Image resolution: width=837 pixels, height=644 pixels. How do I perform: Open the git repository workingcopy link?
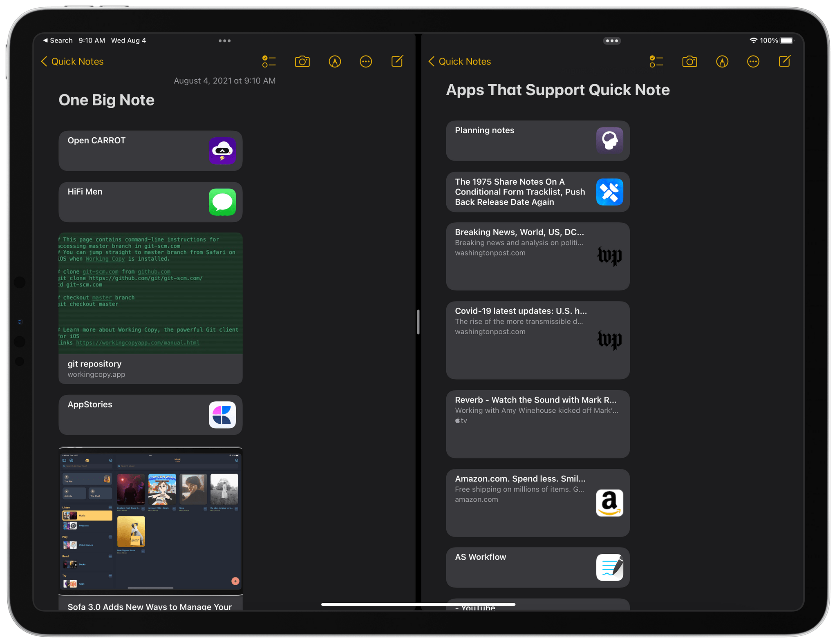pyautogui.click(x=147, y=369)
